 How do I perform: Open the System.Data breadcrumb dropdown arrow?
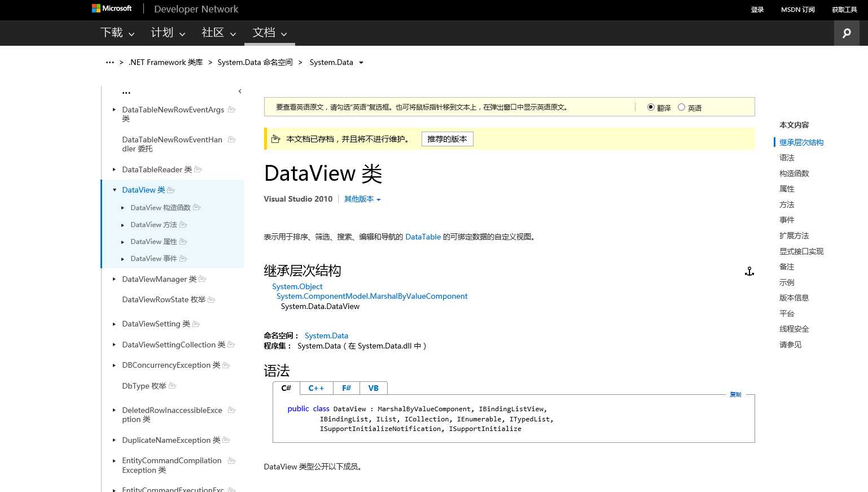(361, 63)
